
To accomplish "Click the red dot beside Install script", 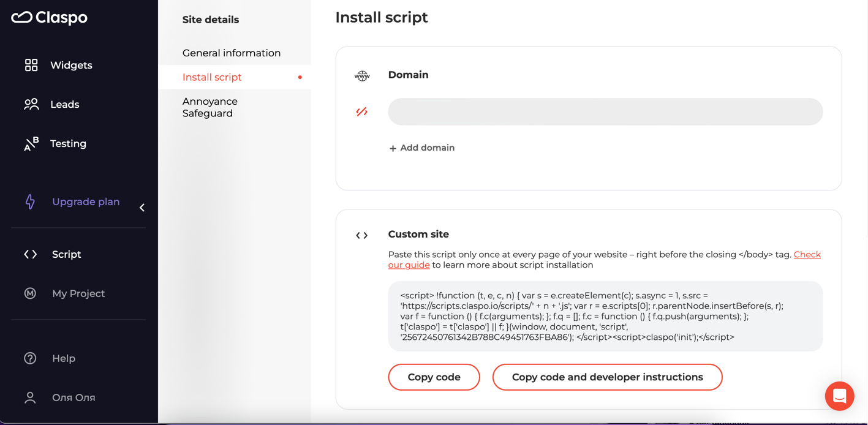I will pyautogui.click(x=300, y=77).
